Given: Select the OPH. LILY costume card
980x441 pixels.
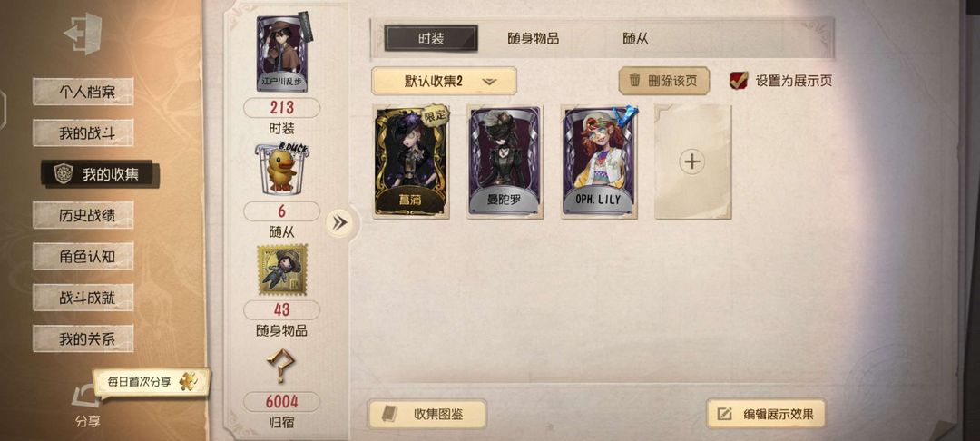Looking at the screenshot, I should click(600, 162).
